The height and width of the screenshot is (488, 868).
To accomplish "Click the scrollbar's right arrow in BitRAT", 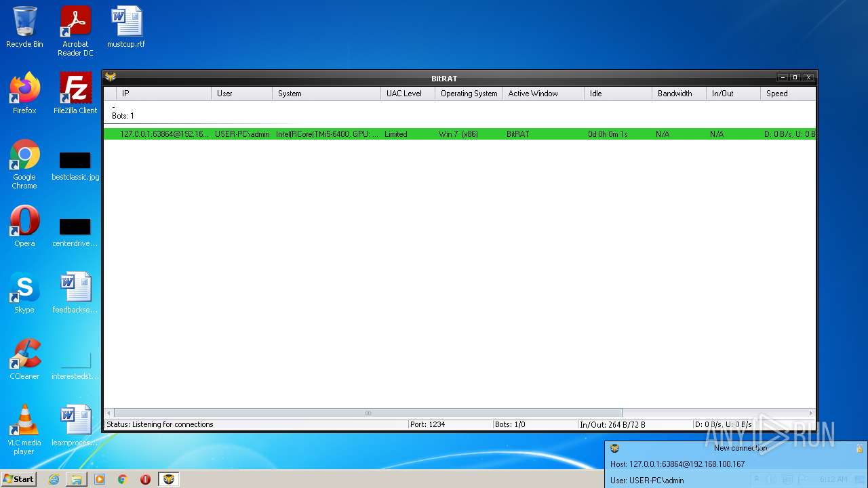I will click(810, 413).
